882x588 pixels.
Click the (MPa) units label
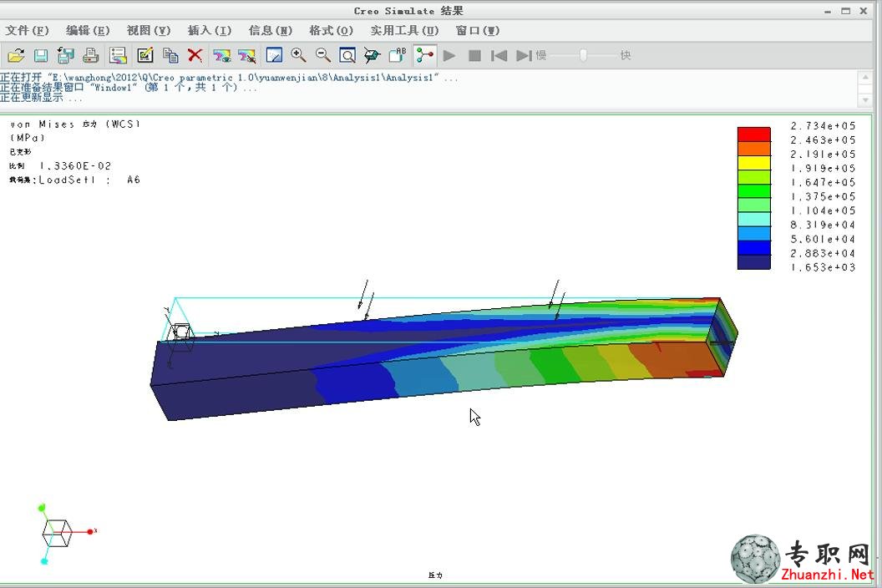tap(27, 138)
